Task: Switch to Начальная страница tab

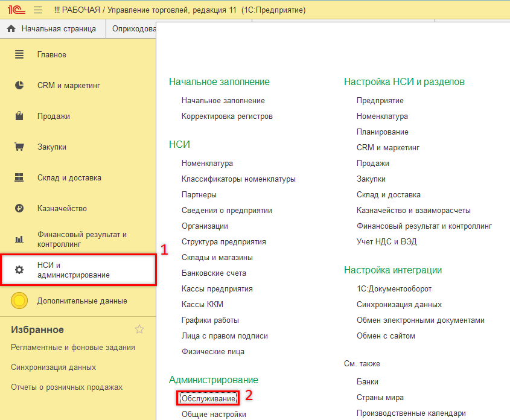Action: click(53, 28)
